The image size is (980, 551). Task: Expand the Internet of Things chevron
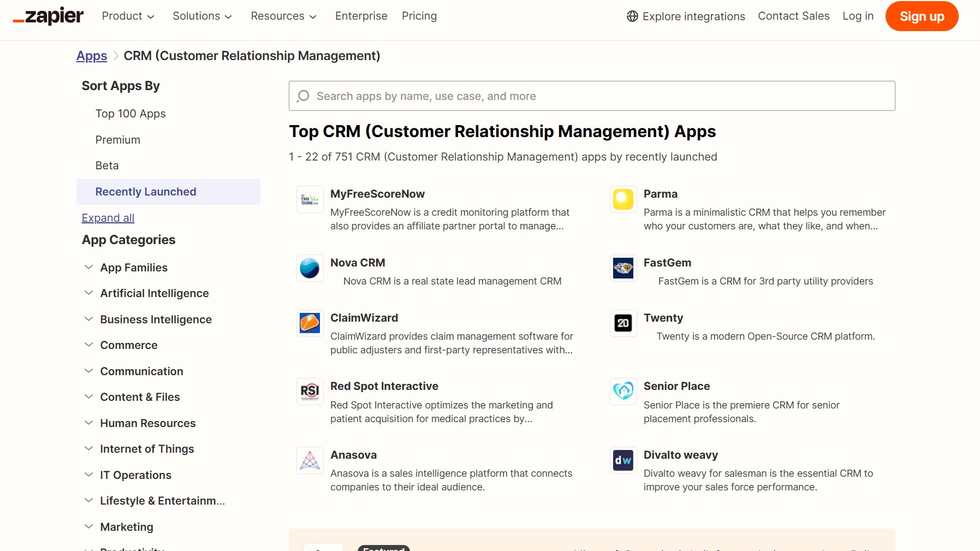(88, 448)
